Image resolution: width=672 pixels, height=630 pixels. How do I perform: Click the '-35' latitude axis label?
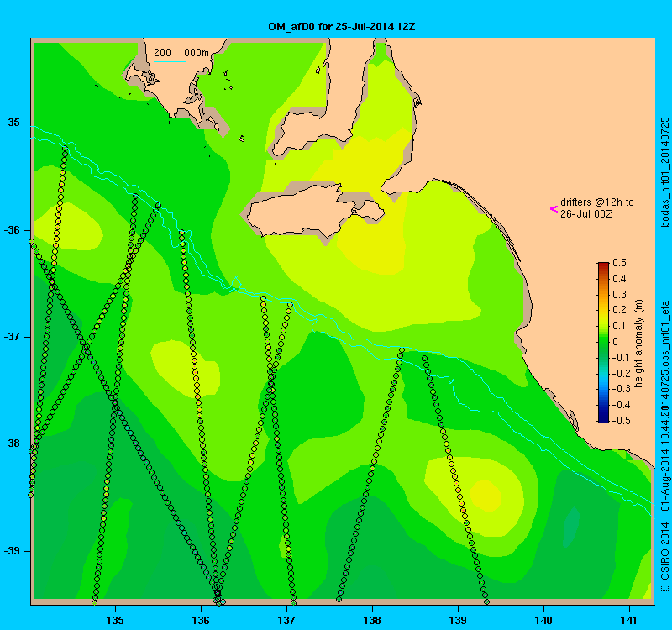pyautogui.click(x=12, y=123)
